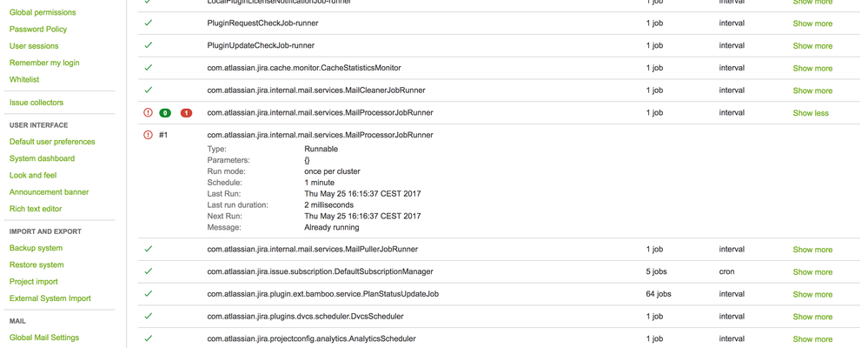Open Rich text editor settings
The image size is (868, 348).
tap(36, 209)
